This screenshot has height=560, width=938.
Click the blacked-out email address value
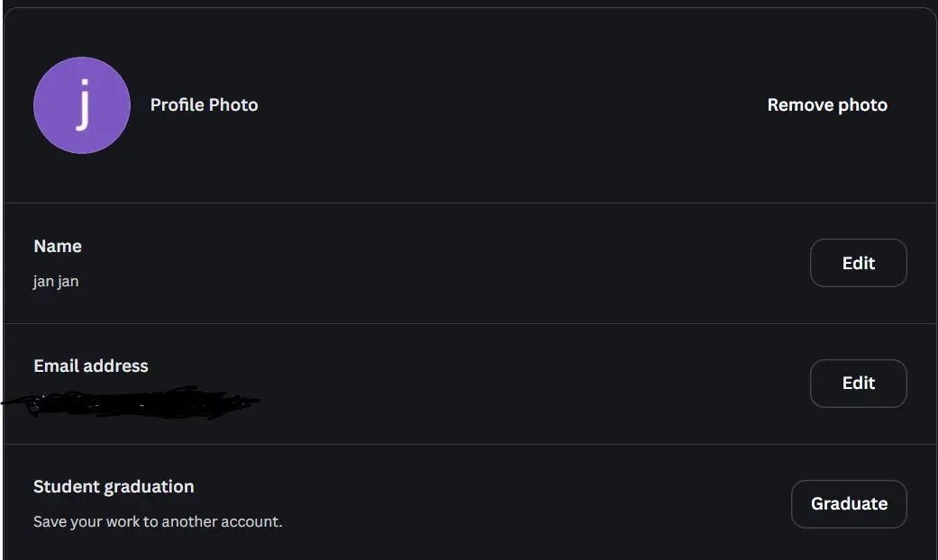tap(131, 402)
